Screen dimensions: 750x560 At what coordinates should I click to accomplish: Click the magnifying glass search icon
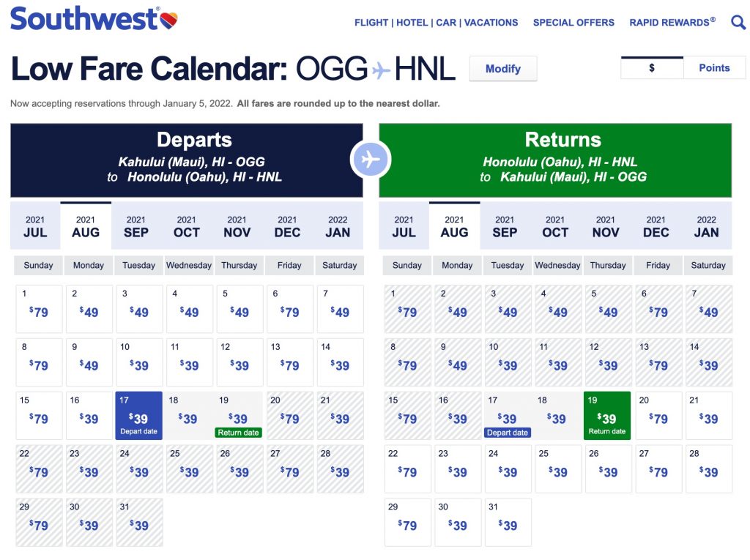tap(738, 23)
